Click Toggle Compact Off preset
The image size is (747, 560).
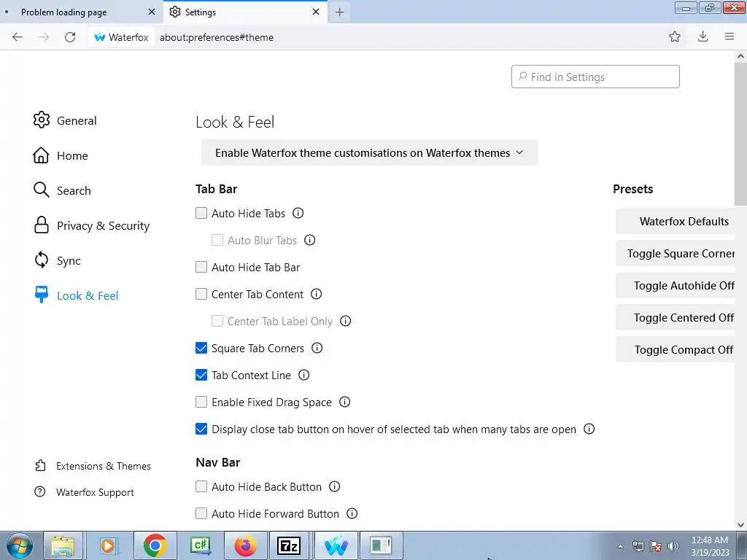[676, 349]
